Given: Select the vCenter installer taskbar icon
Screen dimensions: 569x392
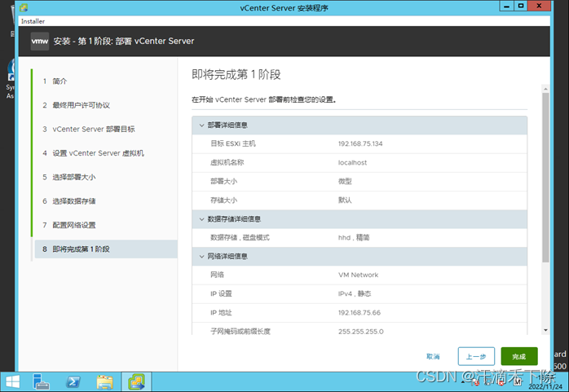Looking at the screenshot, I should pyautogui.click(x=135, y=381).
